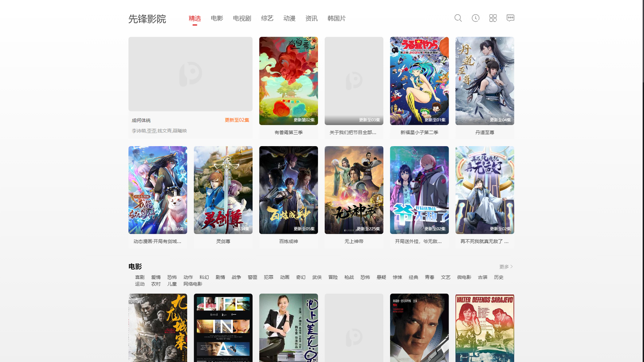Image resolution: width=644 pixels, height=362 pixels.
Task: Switch to the 动漫 tab
Action: (x=289, y=18)
